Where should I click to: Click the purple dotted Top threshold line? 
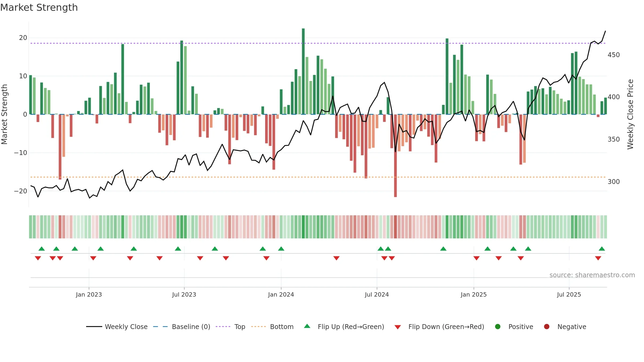coord(318,43)
